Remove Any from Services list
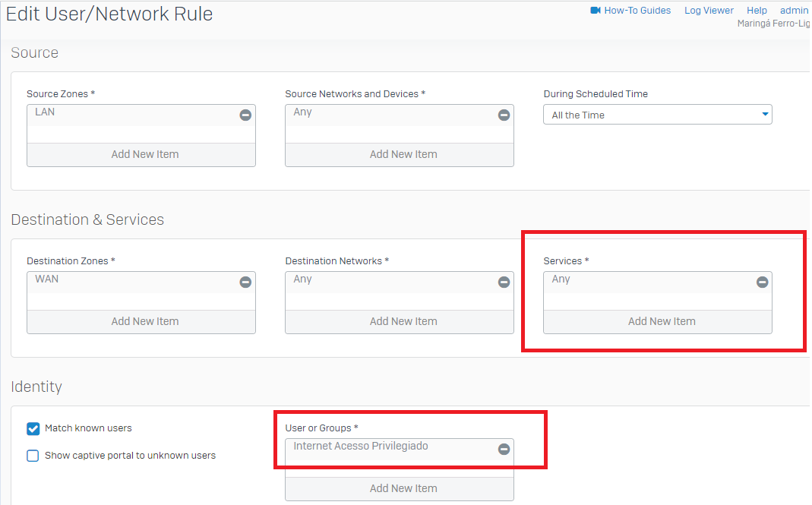The width and height of the screenshot is (812, 505). point(762,282)
